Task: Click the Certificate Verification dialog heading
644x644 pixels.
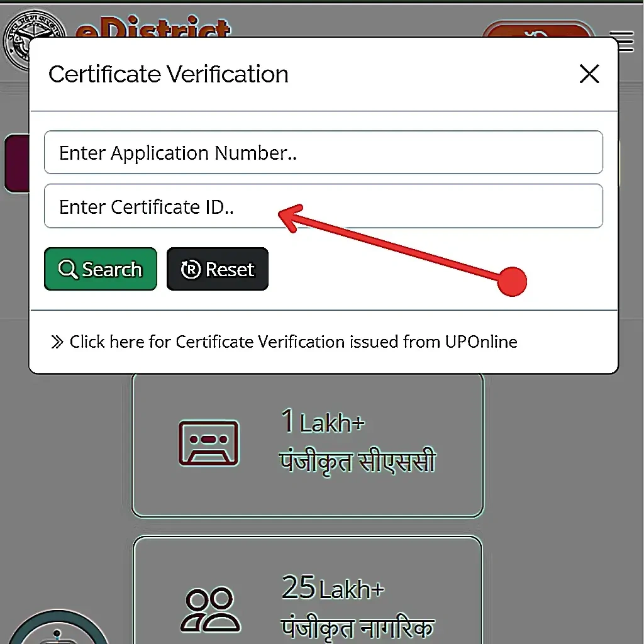Action: pos(169,74)
